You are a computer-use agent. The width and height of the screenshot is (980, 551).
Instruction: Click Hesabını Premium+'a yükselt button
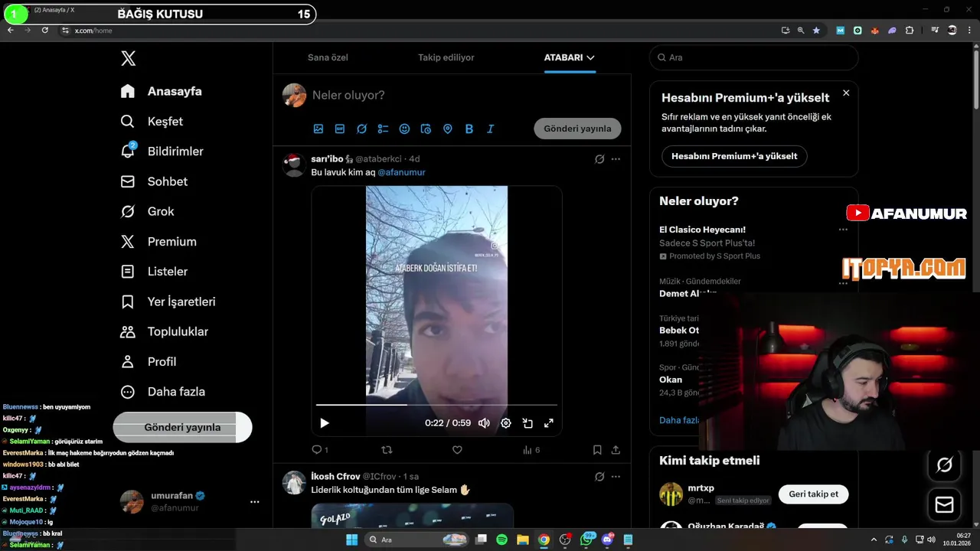734,156
